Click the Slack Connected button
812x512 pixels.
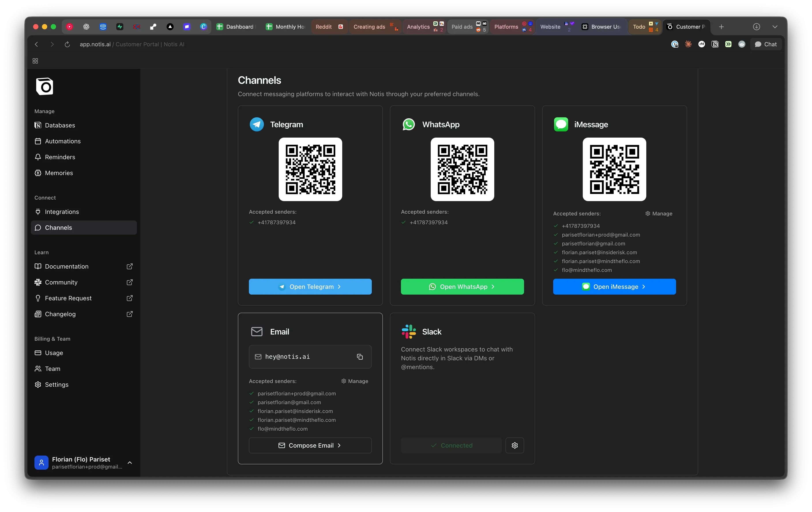click(451, 445)
